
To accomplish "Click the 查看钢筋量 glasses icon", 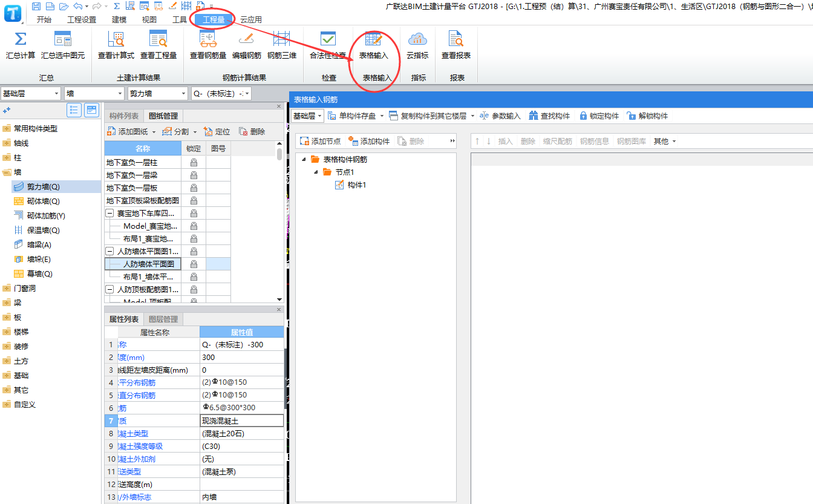I will click(x=208, y=39).
